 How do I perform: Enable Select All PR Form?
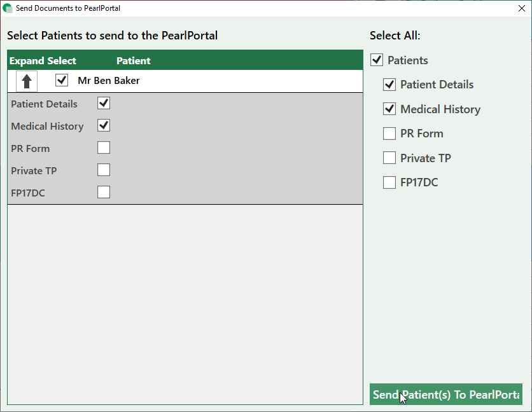pos(389,134)
